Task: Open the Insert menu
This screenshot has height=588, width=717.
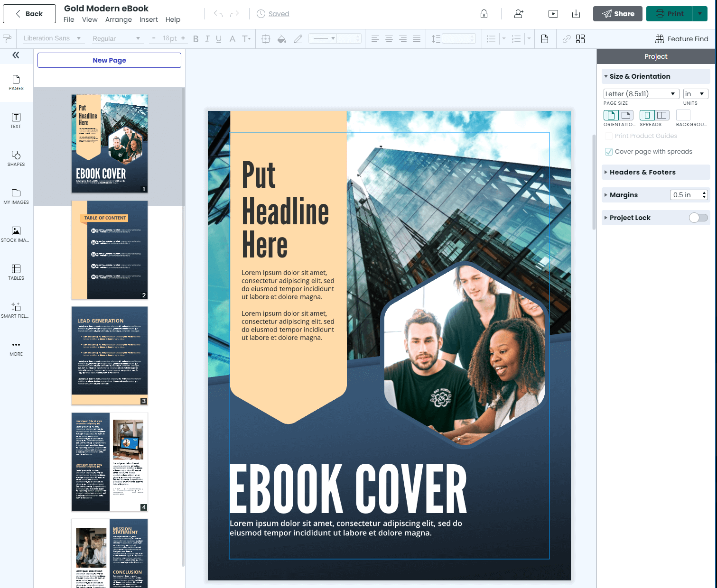Action: [149, 19]
